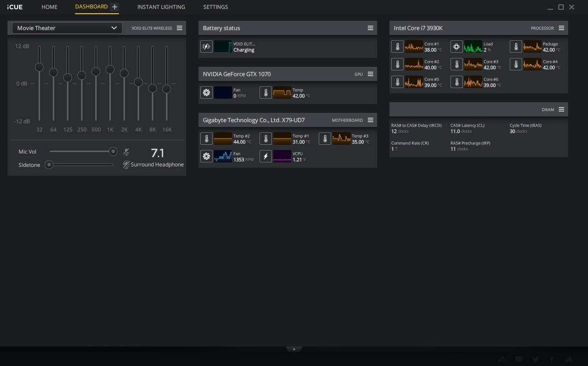Switch to the HOME tab
Viewport: 588px width, 366px height.
click(50, 7)
